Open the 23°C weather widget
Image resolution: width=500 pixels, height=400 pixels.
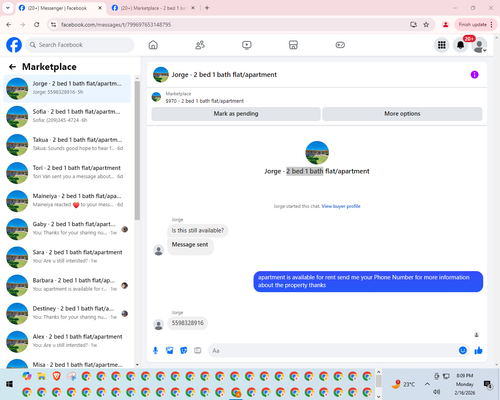coord(403,384)
